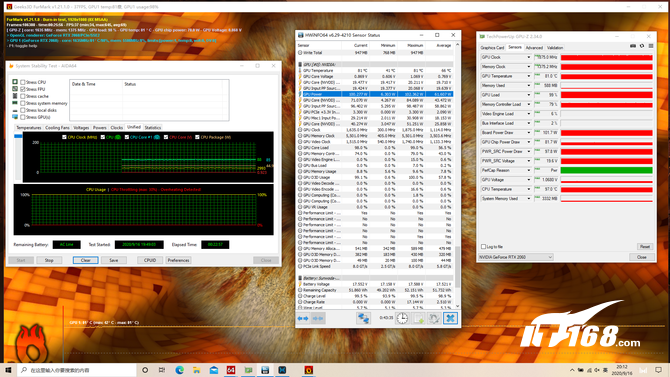Viewport: 670px width, 377px height.
Task: Switch to GPU-Z Advanced tab
Action: click(x=534, y=48)
